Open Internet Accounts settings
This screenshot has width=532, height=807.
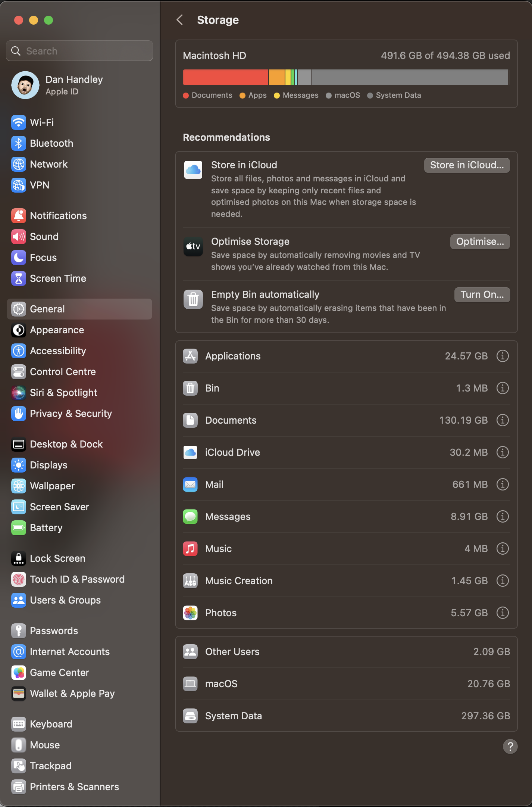[79, 651]
